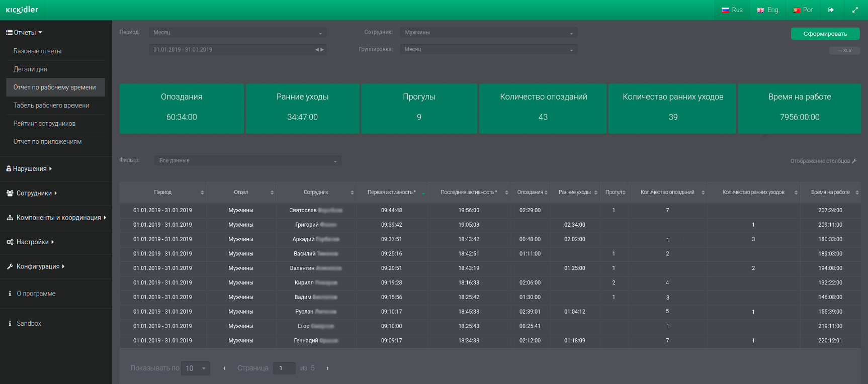The image size is (868, 384).
Task: Click the Компоненты и координация hierarchy icon
Action: (10, 218)
